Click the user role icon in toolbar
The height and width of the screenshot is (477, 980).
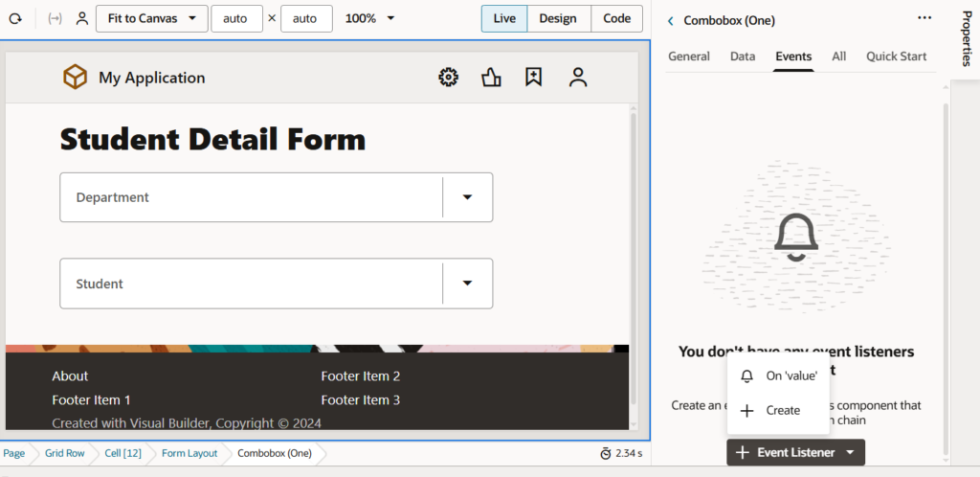[x=82, y=18]
